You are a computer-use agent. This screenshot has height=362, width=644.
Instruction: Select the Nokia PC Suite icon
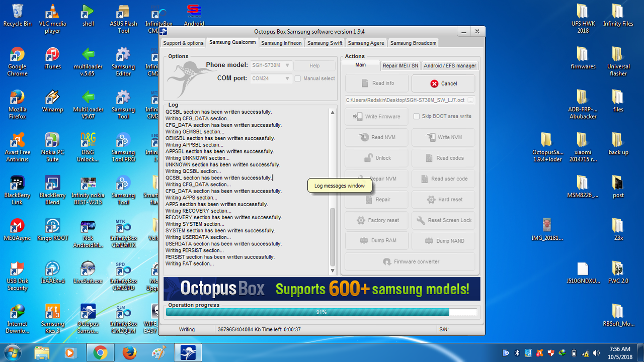tap(52, 147)
